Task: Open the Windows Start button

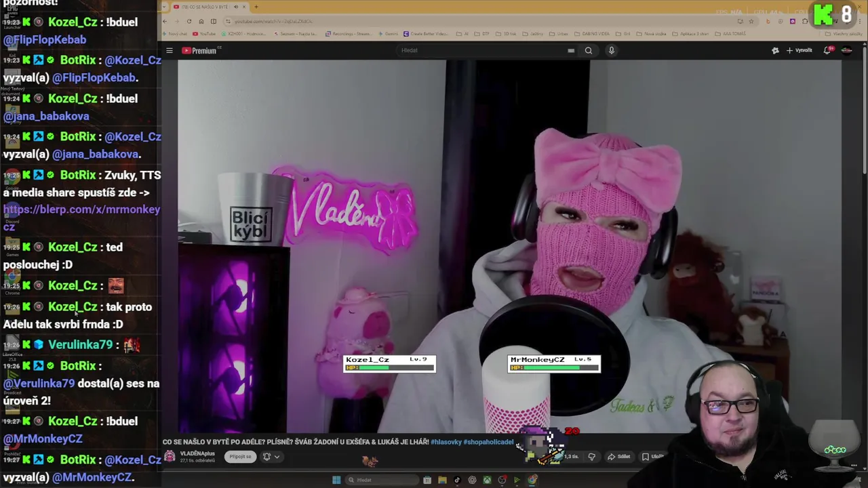Action: [336, 480]
